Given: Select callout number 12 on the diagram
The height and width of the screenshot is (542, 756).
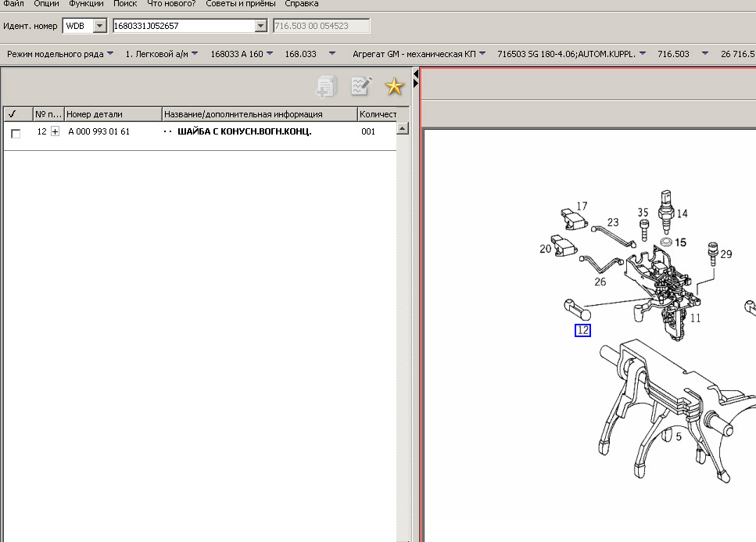Looking at the screenshot, I should point(582,330).
